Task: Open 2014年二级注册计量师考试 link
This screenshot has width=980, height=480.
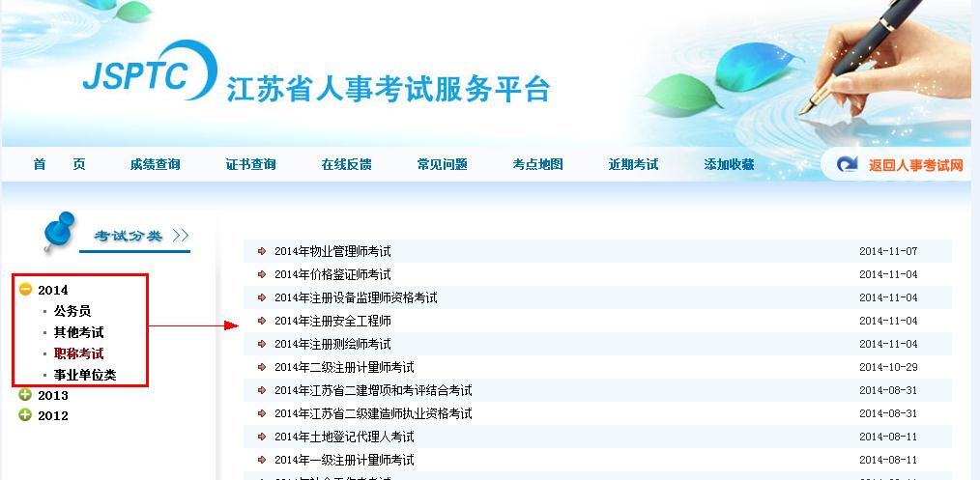Action: [x=344, y=367]
